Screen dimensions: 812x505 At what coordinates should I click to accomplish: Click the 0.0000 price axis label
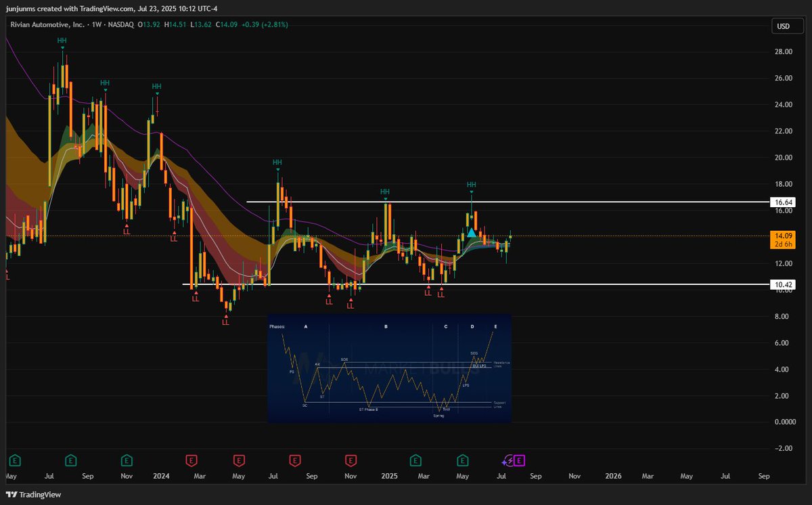point(785,422)
